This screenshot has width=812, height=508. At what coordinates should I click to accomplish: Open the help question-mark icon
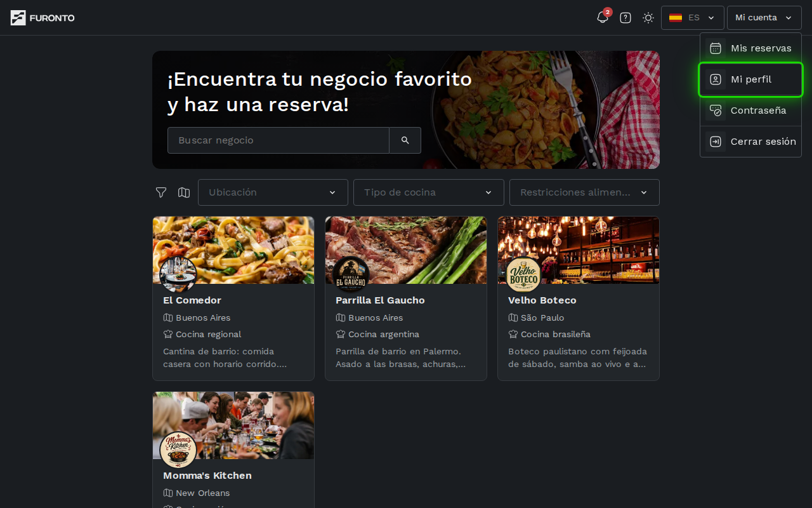pos(625,18)
